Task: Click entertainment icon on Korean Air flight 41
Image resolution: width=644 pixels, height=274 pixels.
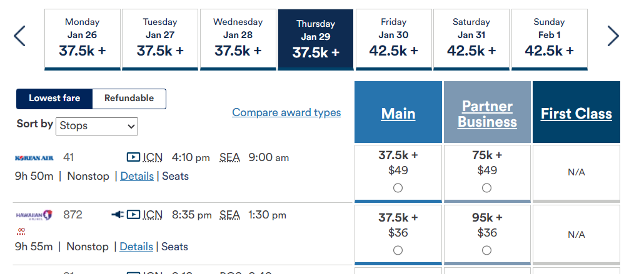Action: [133, 157]
